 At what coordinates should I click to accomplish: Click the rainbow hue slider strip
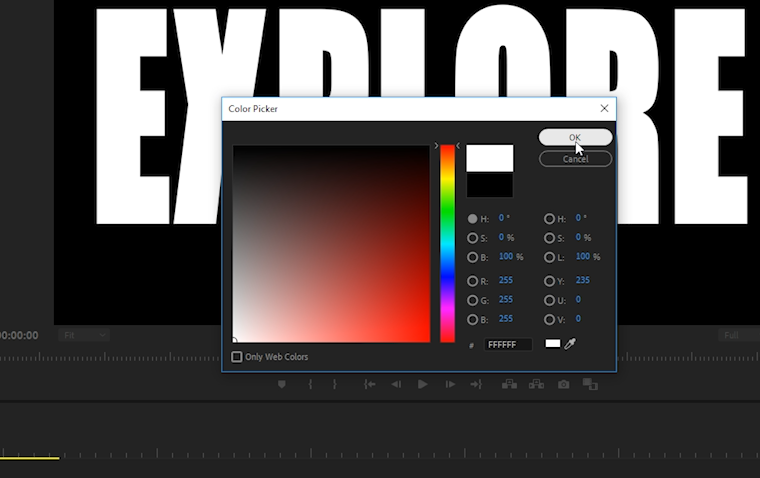point(447,243)
